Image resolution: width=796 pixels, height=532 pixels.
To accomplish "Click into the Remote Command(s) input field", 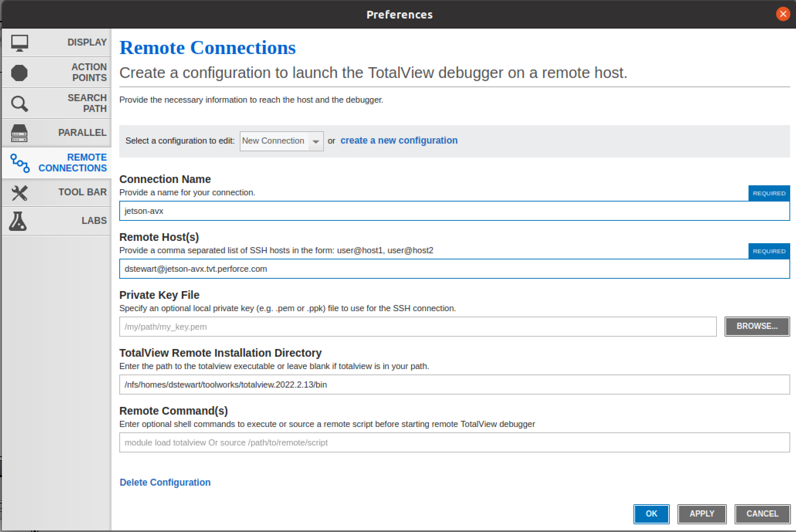I will [x=454, y=442].
